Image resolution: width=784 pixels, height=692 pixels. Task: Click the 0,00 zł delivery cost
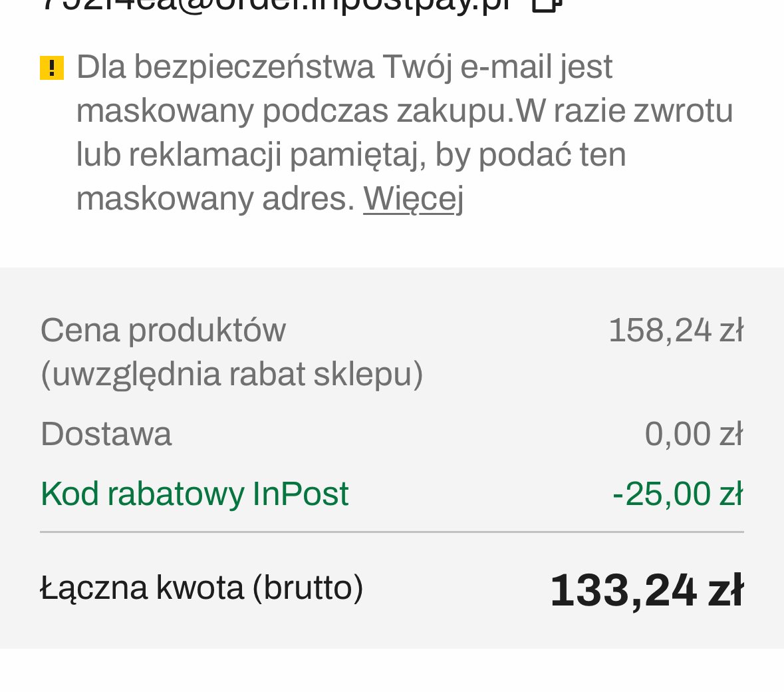694,434
